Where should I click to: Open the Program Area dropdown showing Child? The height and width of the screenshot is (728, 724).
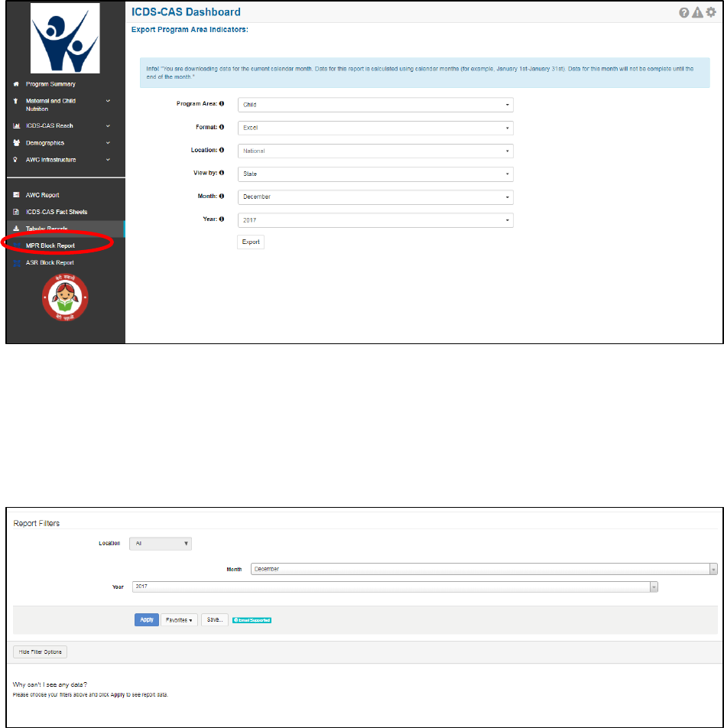pos(375,105)
